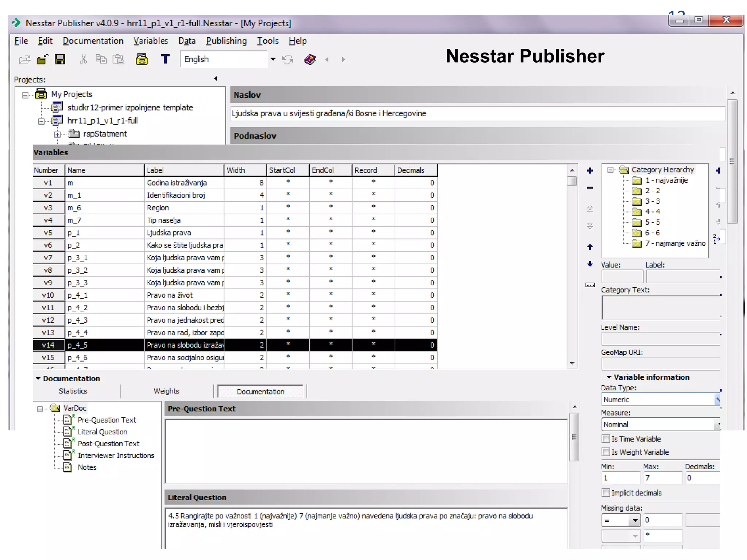Click the move-to-top double arrow icon
747x560 pixels.
pyautogui.click(x=590, y=209)
